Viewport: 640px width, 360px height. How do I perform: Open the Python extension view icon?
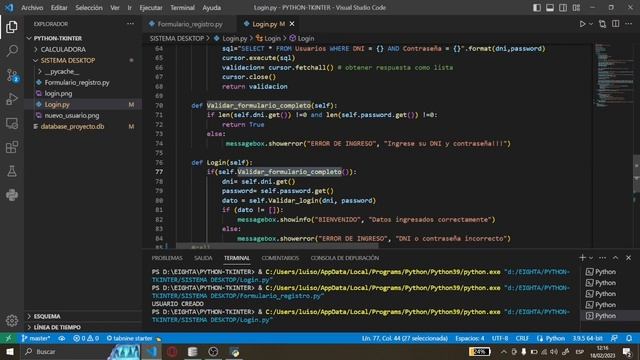point(12,195)
